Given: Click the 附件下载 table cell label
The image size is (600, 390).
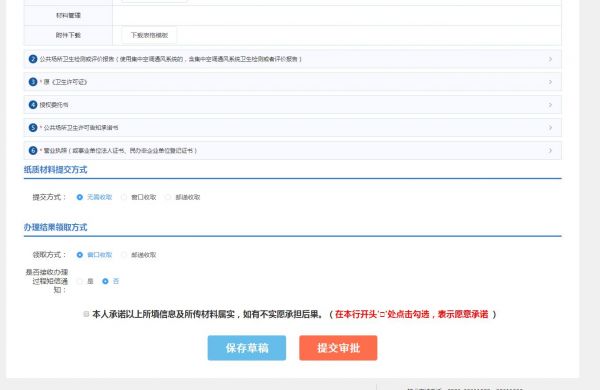Looking at the screenshot, I should click(x=68, y=35).
